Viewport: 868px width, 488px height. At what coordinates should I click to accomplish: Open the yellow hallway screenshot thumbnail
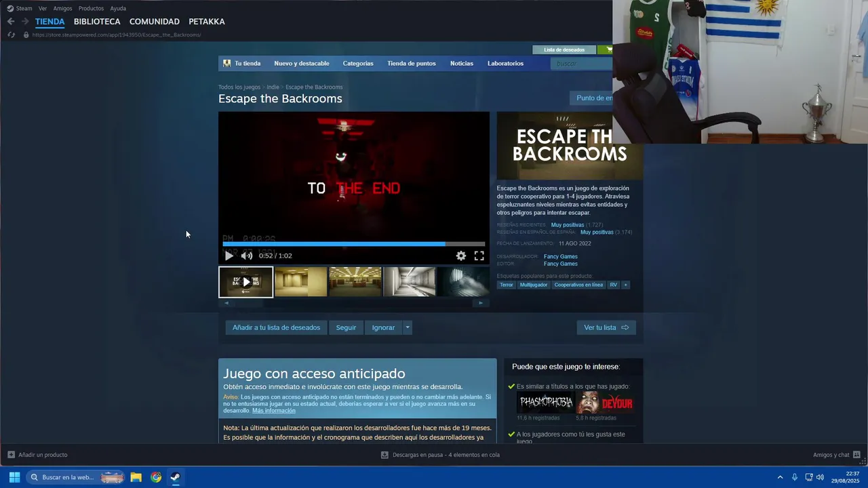point(301,282)
